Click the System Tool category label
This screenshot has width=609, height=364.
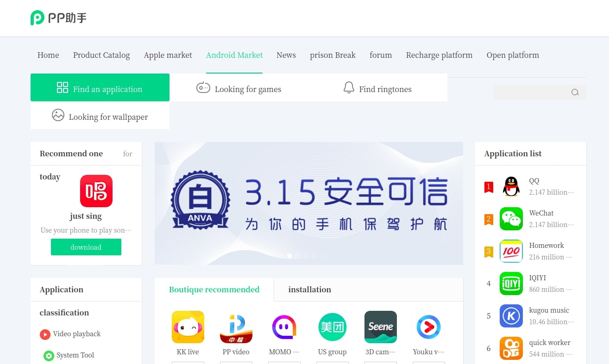point(75,355)
